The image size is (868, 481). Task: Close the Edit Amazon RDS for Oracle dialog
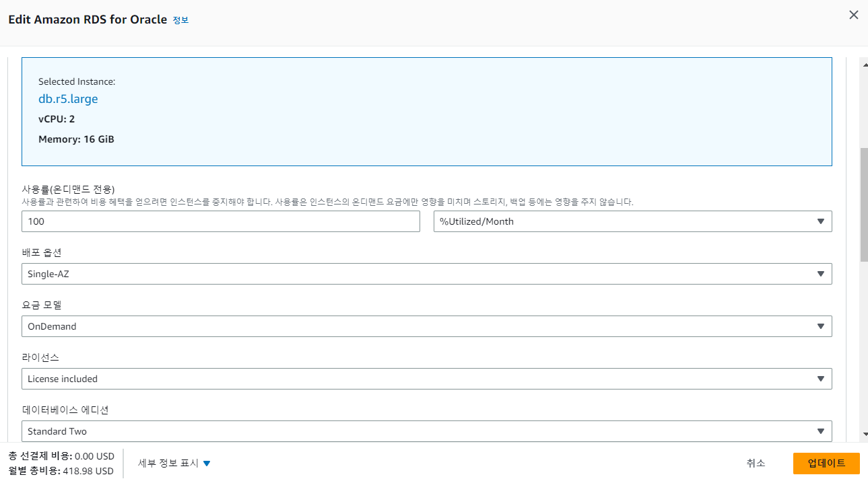coord(853,15)
